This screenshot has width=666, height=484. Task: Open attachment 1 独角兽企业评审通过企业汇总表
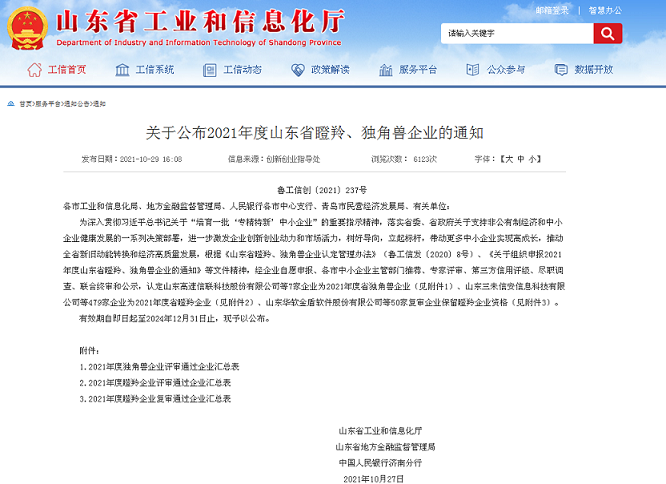click(159, 366)
